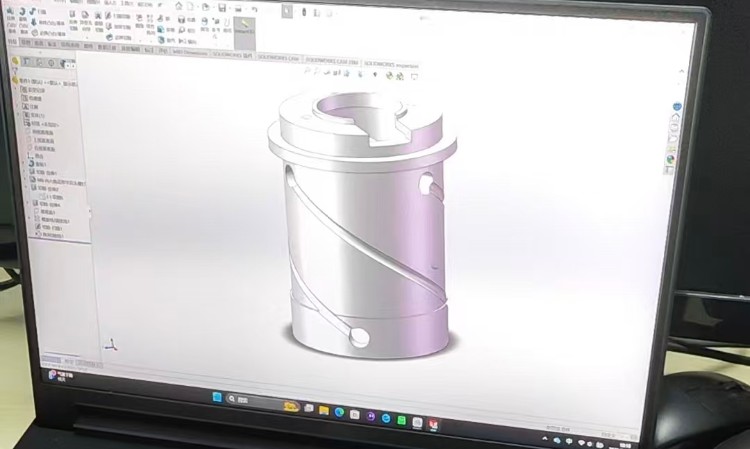Switch to the MBD Dimensions tab
750x449 pixels.
tap(190, 53)
